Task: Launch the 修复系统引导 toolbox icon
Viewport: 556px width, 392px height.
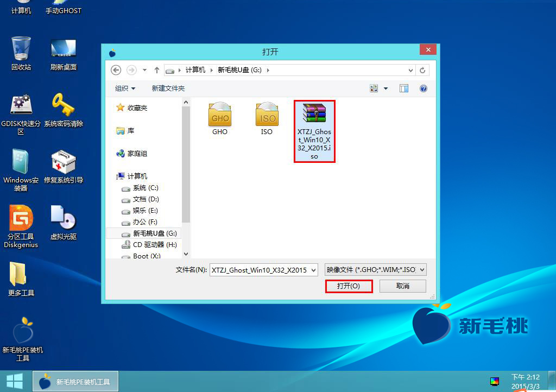Action: tap(63, 167)
